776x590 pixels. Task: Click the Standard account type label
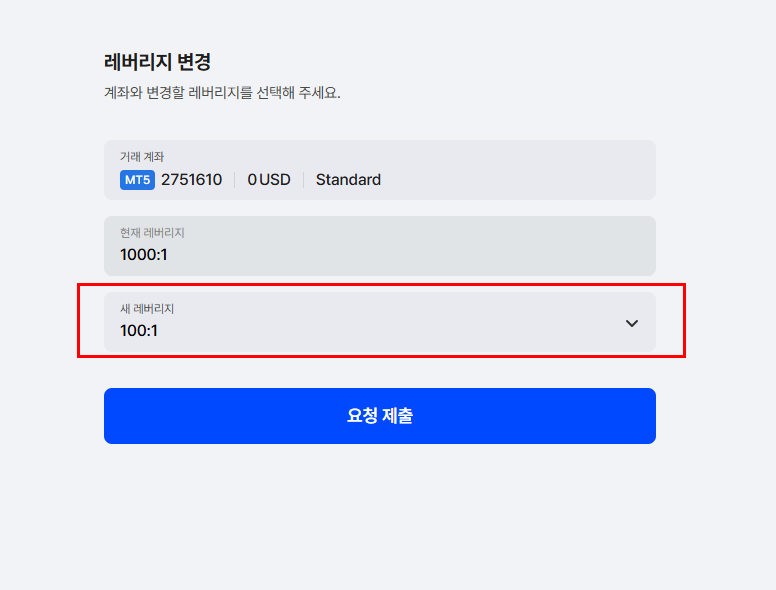point(348,180)
